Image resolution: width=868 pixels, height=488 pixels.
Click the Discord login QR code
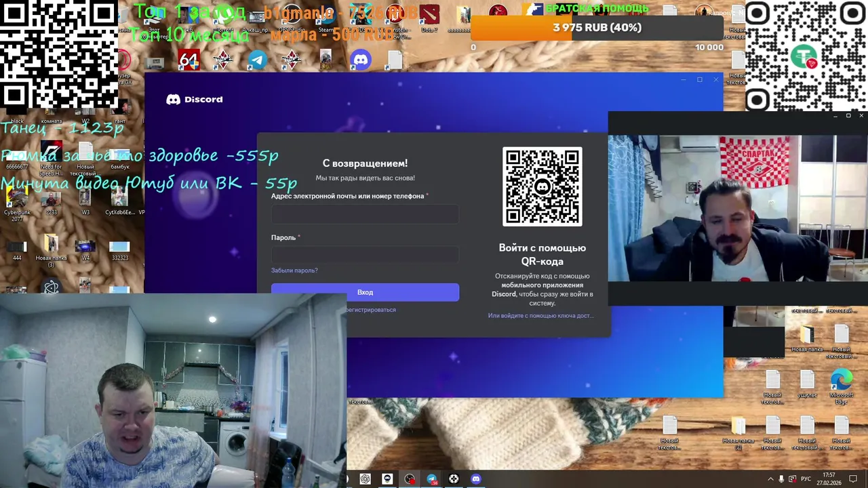(x=542, y=186)
